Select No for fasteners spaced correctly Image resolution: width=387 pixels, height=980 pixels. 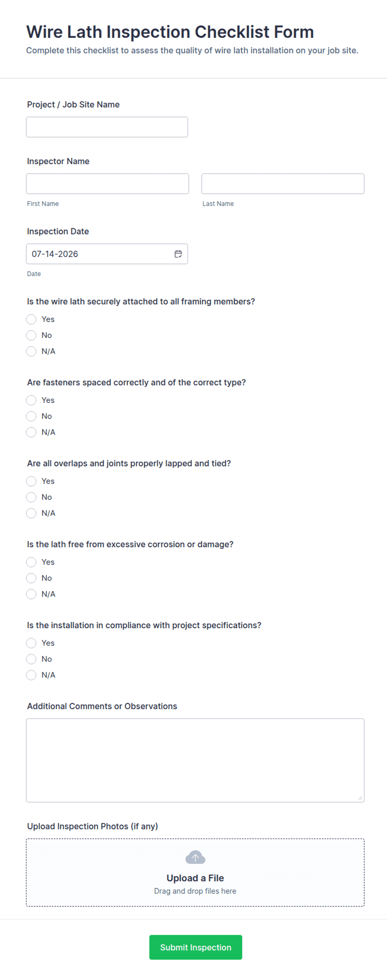tap(31, 416)
